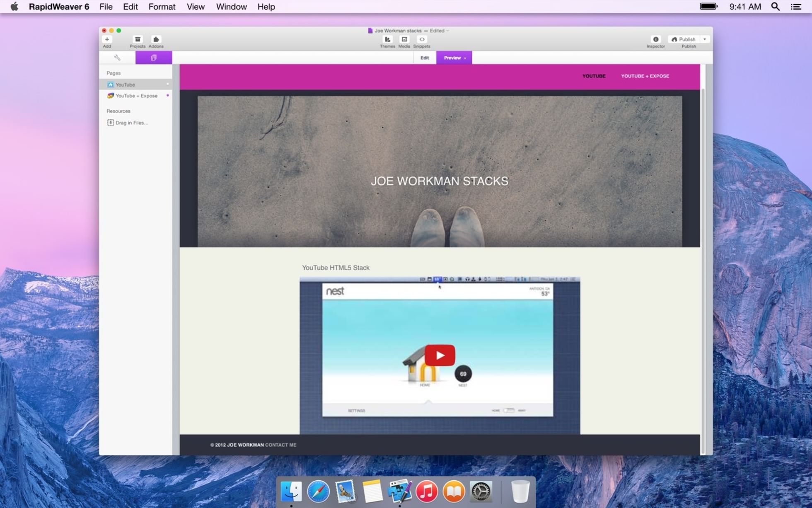Open Spotlight search icon

point(775,7)
